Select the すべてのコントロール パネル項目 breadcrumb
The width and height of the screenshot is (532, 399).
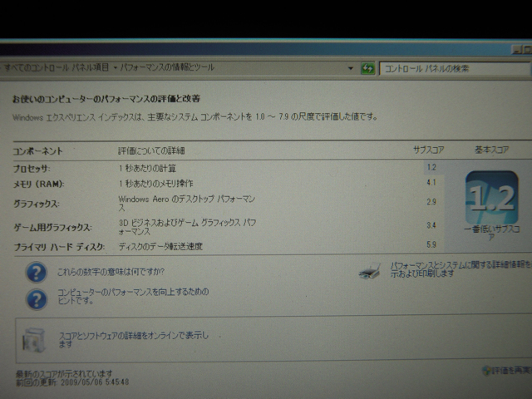click(57, 65)
